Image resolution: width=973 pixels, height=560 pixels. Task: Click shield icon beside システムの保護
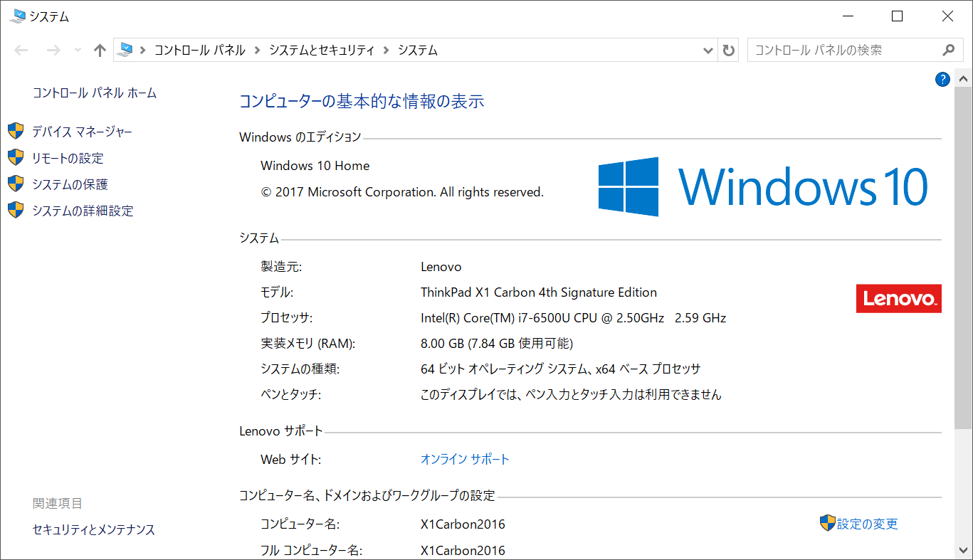coord(16,184)
